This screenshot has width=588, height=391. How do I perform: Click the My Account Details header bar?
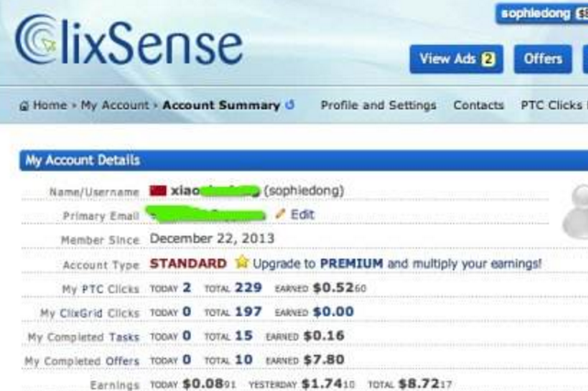(x=304, y=161)
